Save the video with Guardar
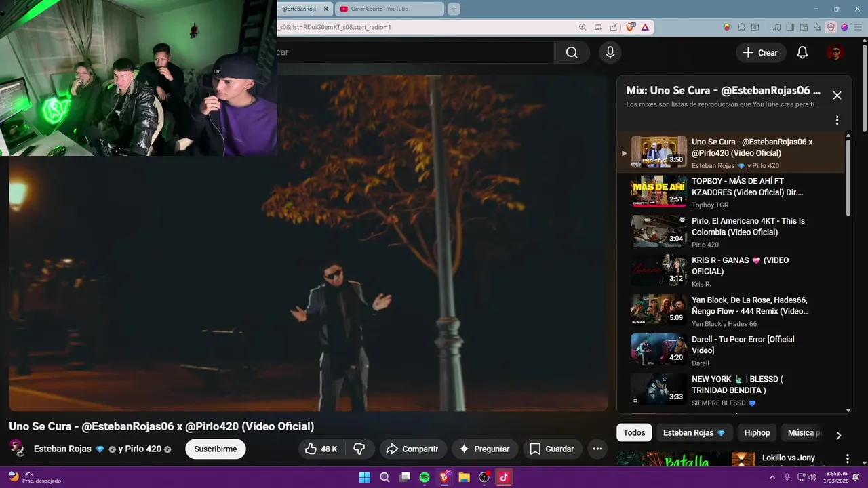This screenshot has width=868, height=488. [552, 449]
